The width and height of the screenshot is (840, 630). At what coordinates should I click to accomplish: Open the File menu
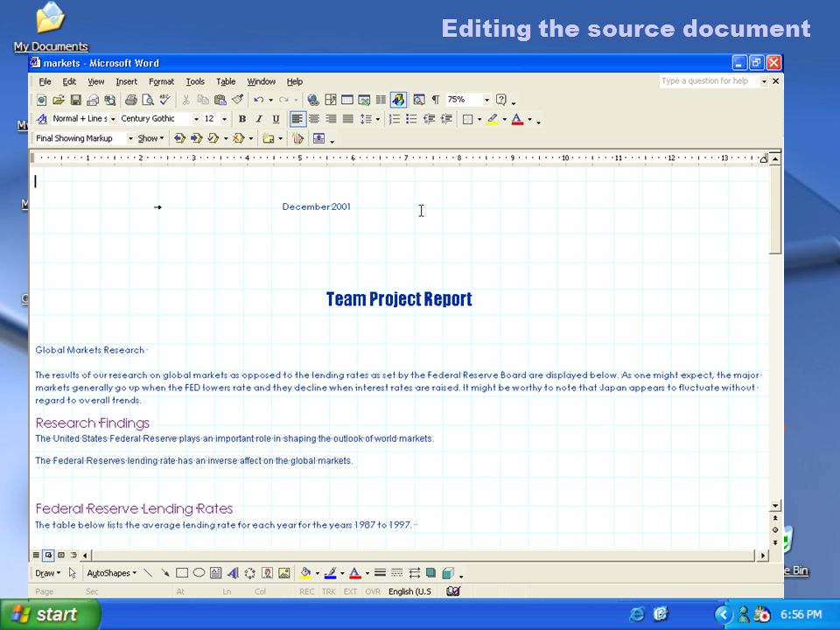click(45, 81)
